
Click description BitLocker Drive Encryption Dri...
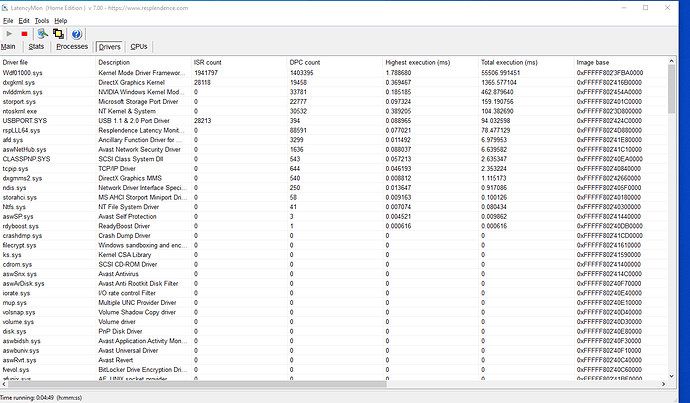[143, 370]
